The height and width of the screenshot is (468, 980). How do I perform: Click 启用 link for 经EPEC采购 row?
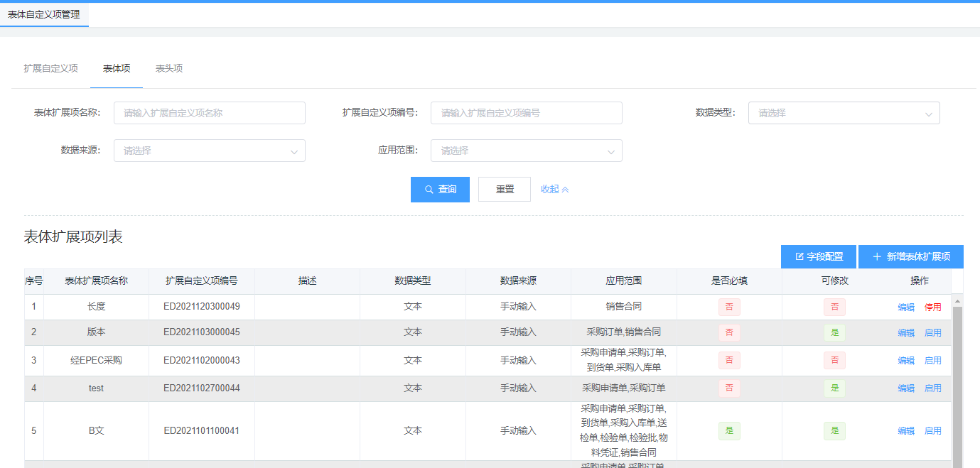point(932,361)
